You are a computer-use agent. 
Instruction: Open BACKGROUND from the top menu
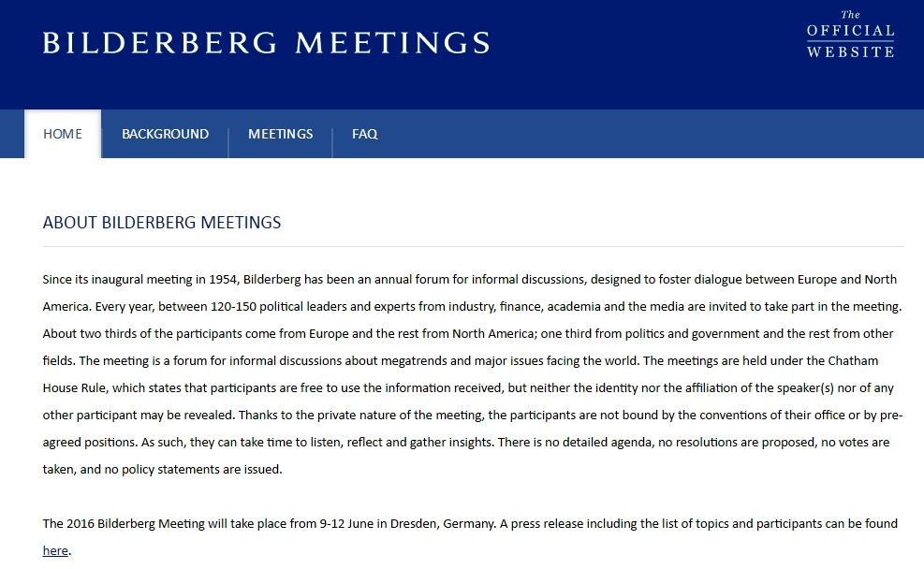(165, 134)
